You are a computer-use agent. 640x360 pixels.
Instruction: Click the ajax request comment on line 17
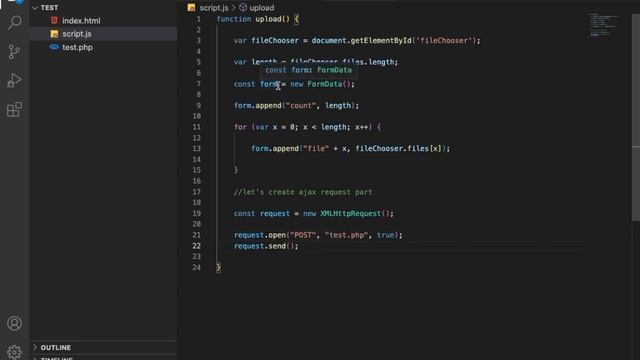click(303, 192)
